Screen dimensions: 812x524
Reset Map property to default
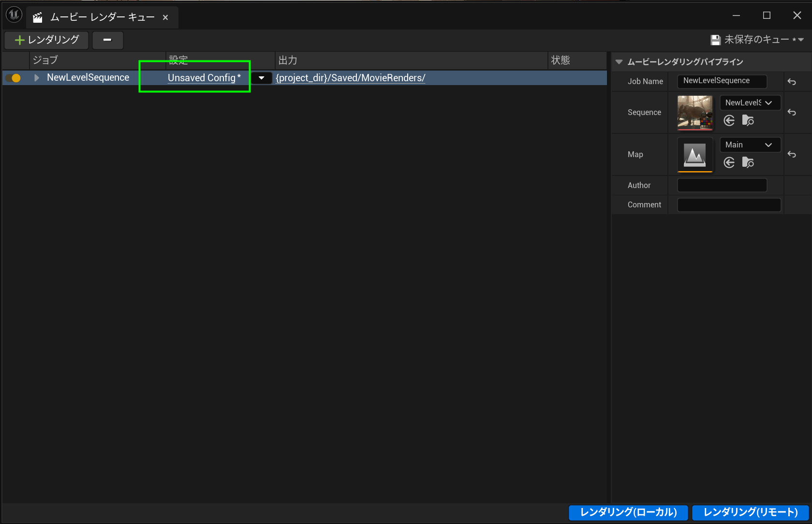792,154
